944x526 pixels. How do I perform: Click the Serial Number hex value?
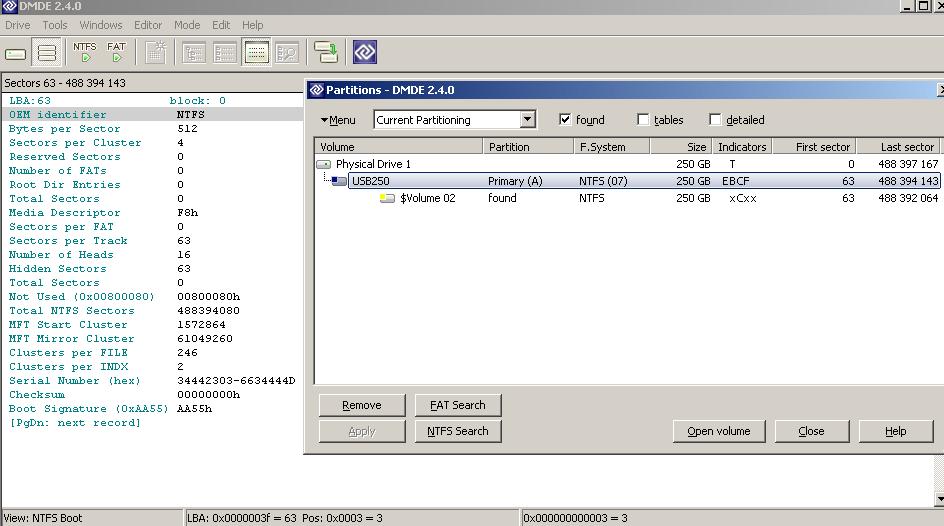pyautogui.click(x=236, y=381)
